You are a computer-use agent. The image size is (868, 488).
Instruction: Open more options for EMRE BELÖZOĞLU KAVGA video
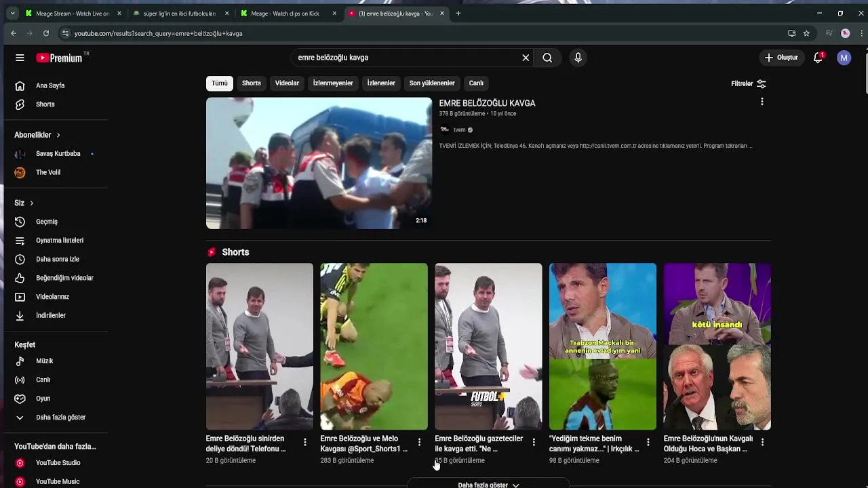coord(762,102)
